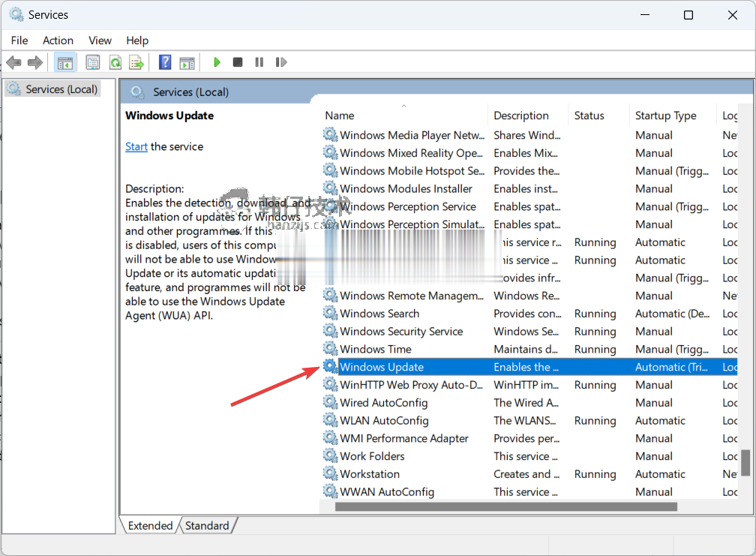The width and height of the screenshot is (756, 556).
Task: Select Windows Perception Simulat... row name
Action: coord(412,224)
